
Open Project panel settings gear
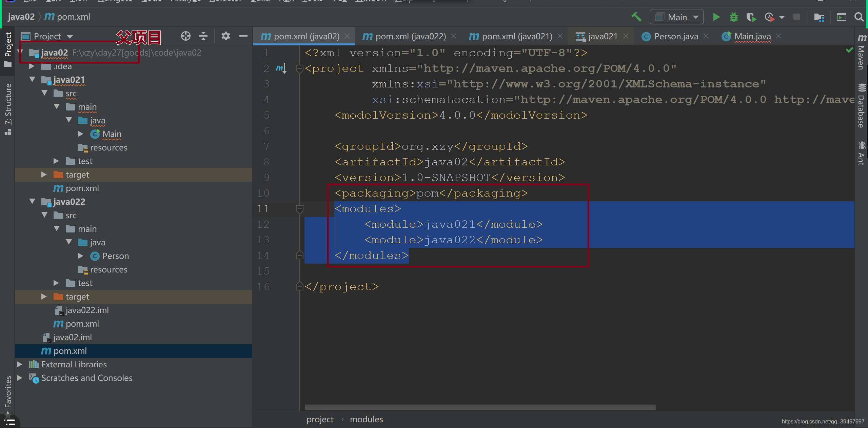(225, 36)
